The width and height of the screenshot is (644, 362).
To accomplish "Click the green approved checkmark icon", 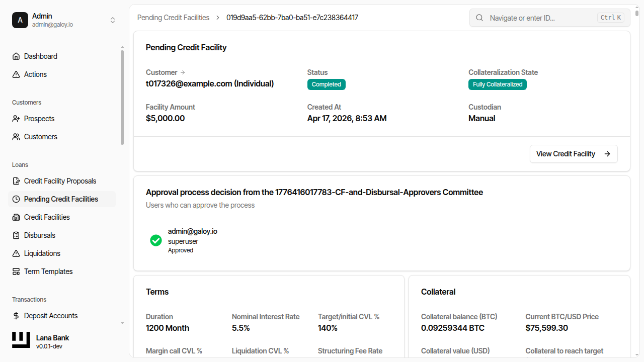I will (x=156, y=240).
